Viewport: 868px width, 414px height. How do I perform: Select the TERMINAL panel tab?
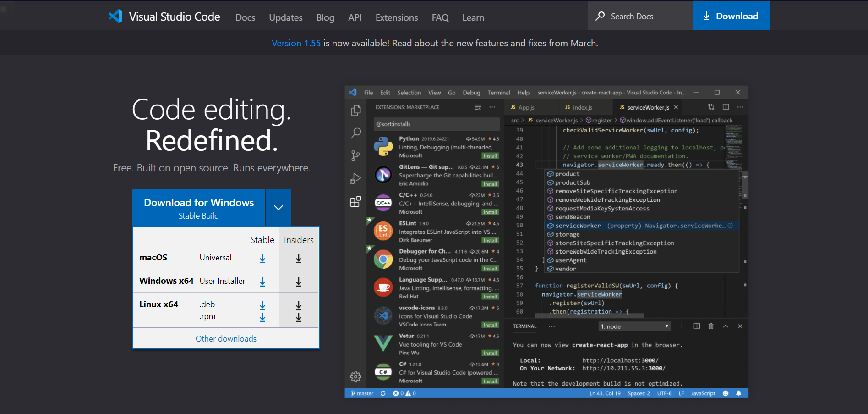524,326
